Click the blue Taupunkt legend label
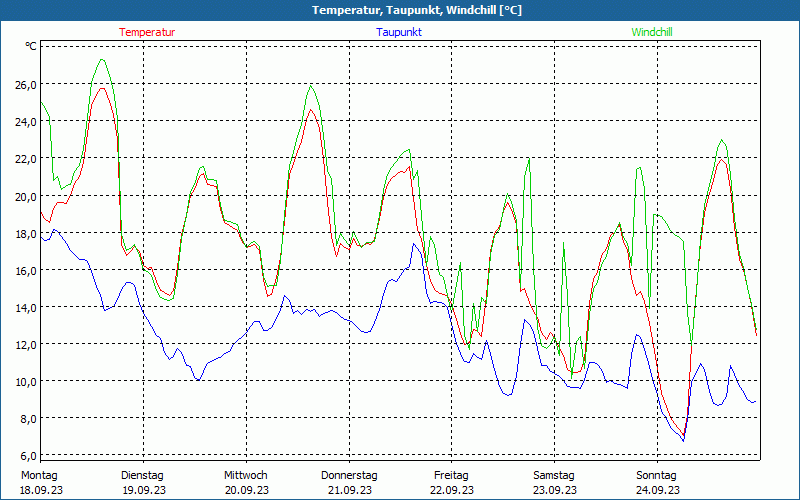Image resolution: width=800 pixels, height=500 pixels. tap(399, 32)
